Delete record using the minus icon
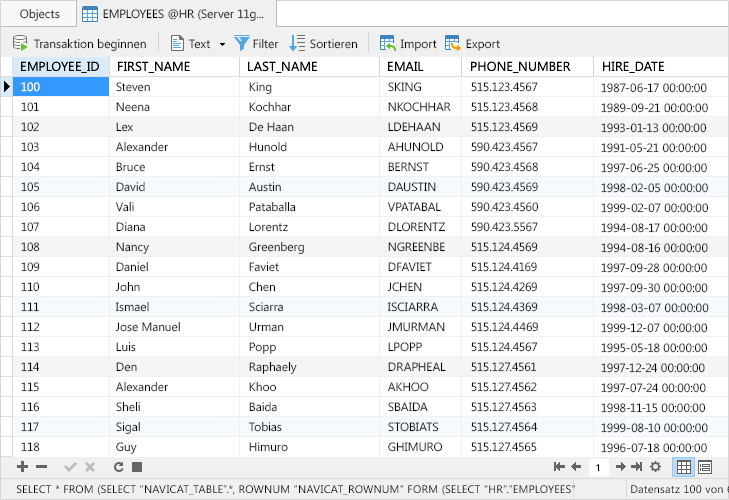 41,467
